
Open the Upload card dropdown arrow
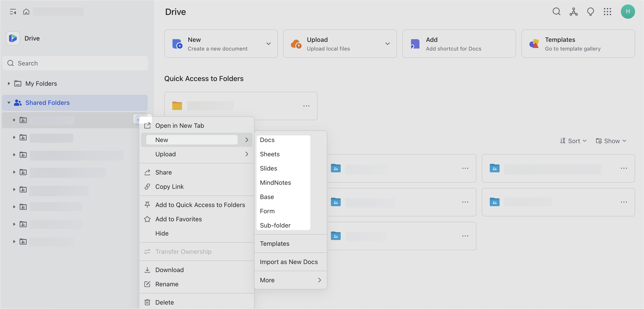click(387, 44)
